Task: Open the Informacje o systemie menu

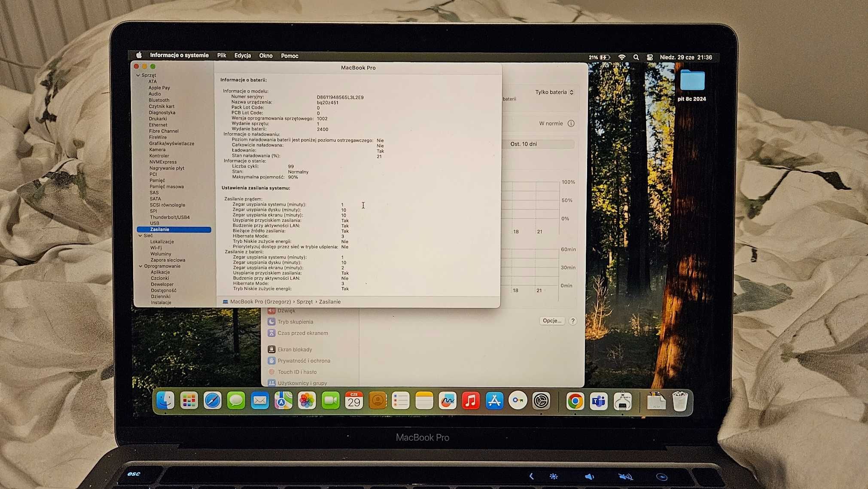Action: click(179, 55)
